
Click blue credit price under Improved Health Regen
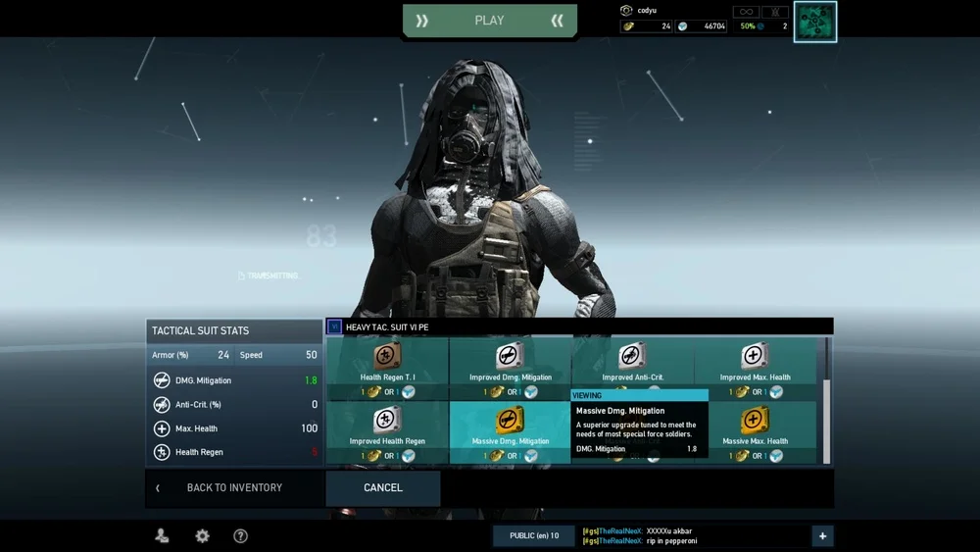(x=406, y=456)
